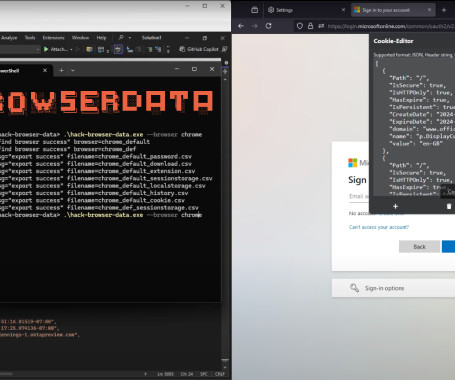Click the editor split handle above the scrollbar
Image resolution: width=455 pixels, height=380 pixels.
point(225,71)
